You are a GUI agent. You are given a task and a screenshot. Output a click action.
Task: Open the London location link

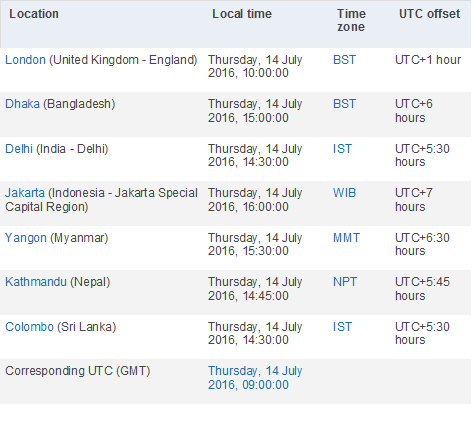25,60
